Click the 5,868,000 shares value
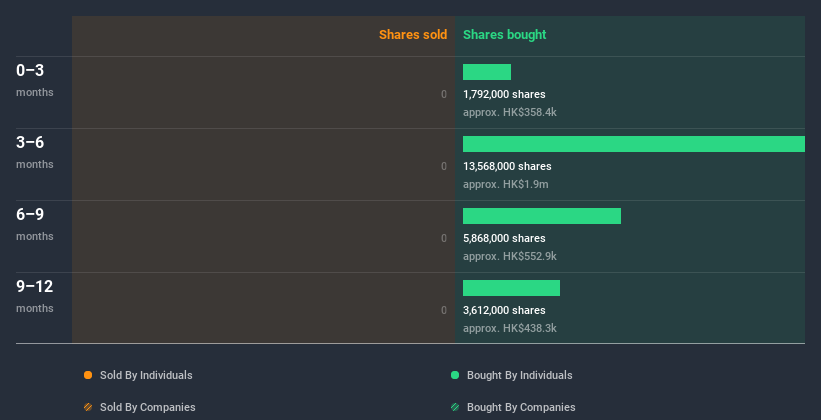821x420 pixels. 504,238
